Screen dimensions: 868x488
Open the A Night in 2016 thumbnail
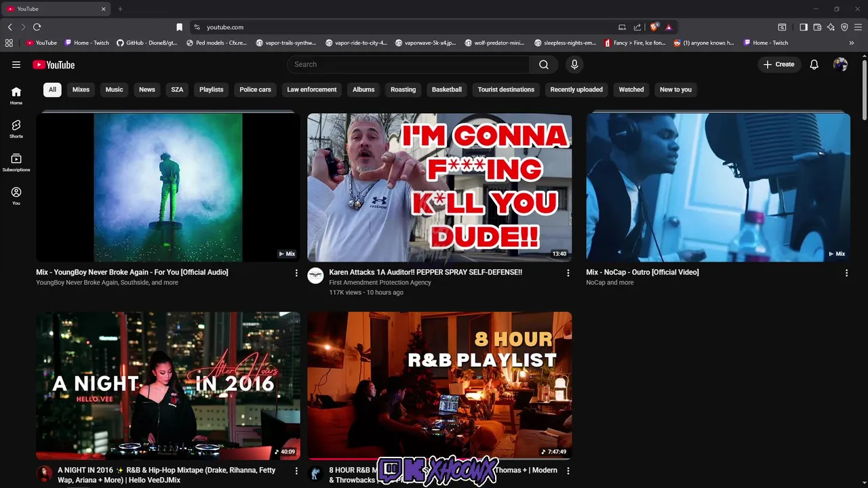click(168, 386)
